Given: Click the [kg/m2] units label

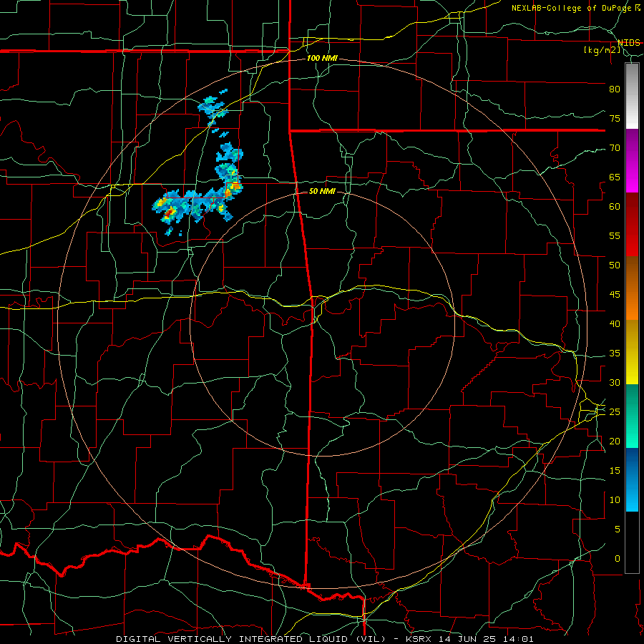Looking at the screenshot, I should point(602,50).
